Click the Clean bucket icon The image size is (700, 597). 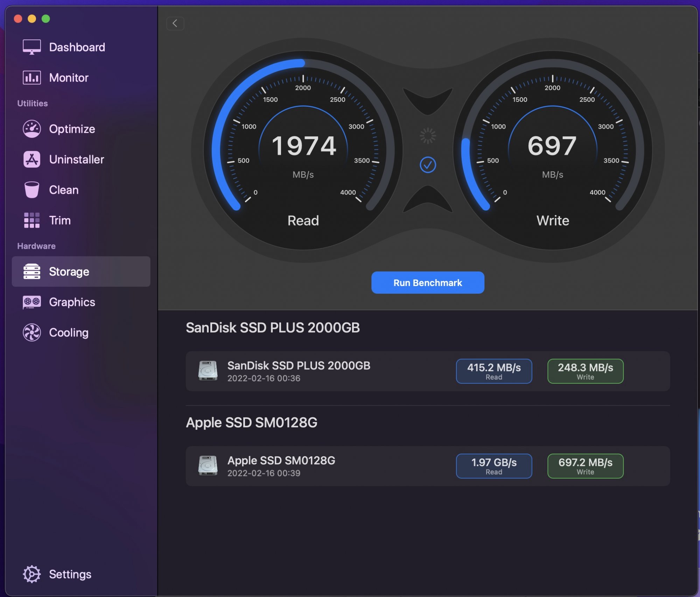pyautogui.click(x=31, y=190)
